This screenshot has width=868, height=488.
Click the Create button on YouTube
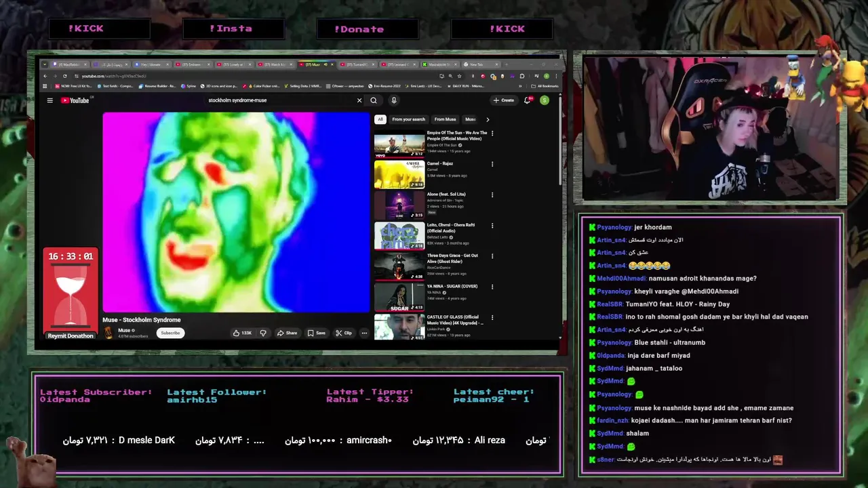pyautogui.click(x=504, y=100)
